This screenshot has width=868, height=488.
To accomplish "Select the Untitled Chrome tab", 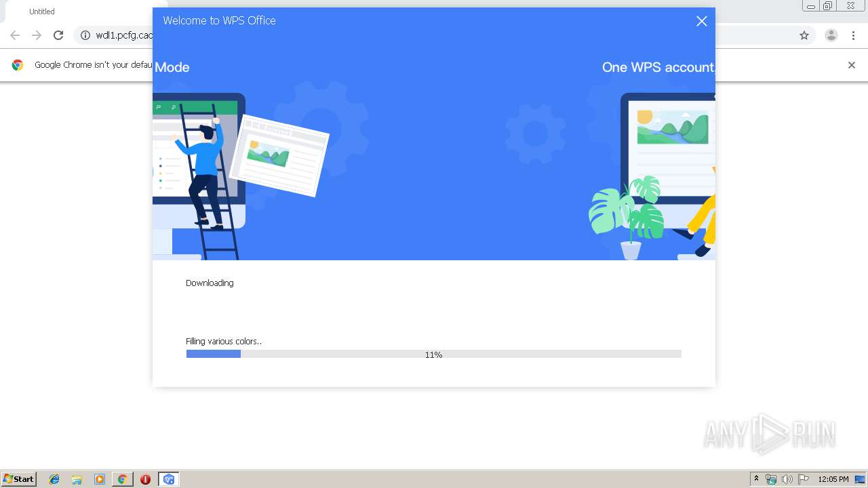I will [42, 12].
